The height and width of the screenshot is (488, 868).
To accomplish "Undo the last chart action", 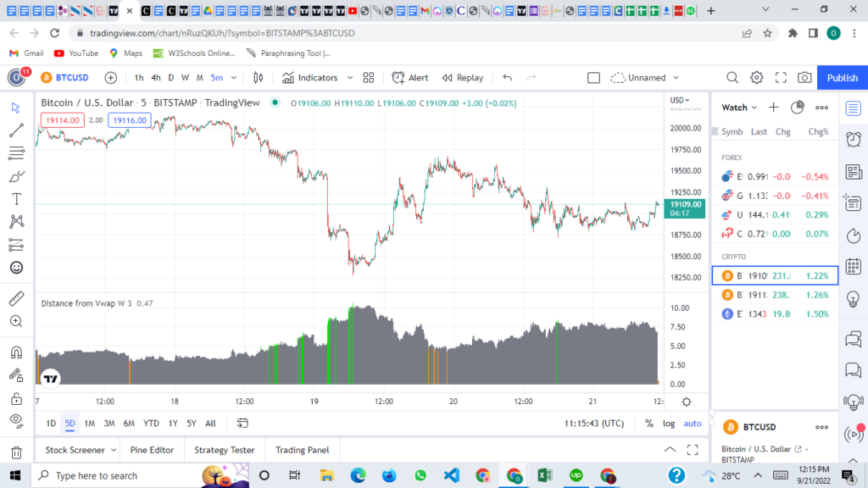I will coord(507,78).
